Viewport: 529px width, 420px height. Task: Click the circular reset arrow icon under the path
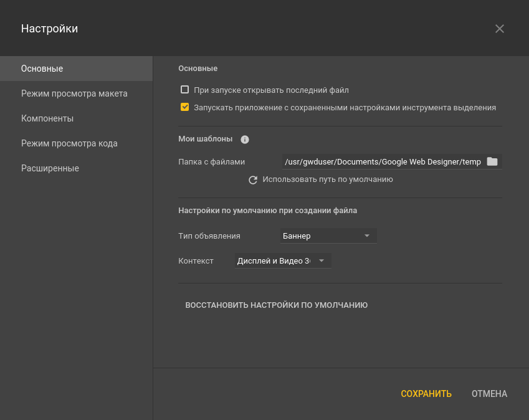point(253,179)
